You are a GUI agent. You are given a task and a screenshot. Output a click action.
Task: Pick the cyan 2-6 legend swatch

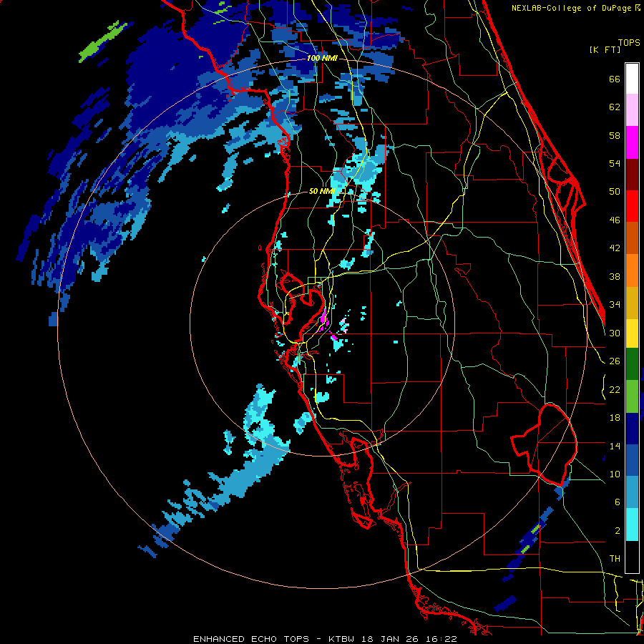[632, 525]
